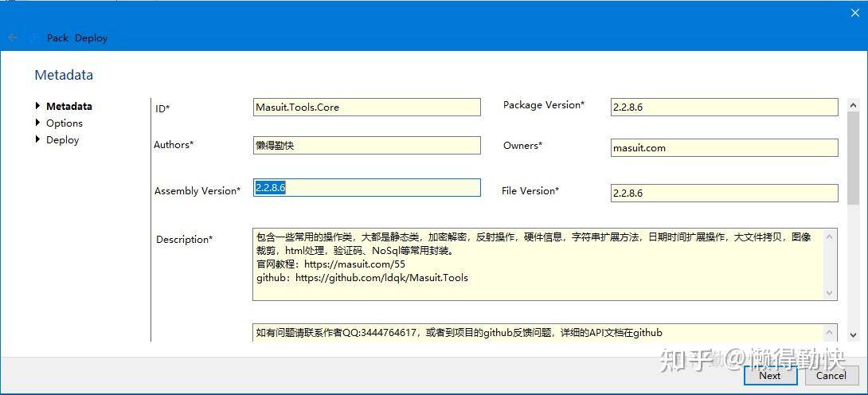This screenshot has height=395, width=868.
Task: Open the Deploy section in navigation
Action: tap(63, 140)
